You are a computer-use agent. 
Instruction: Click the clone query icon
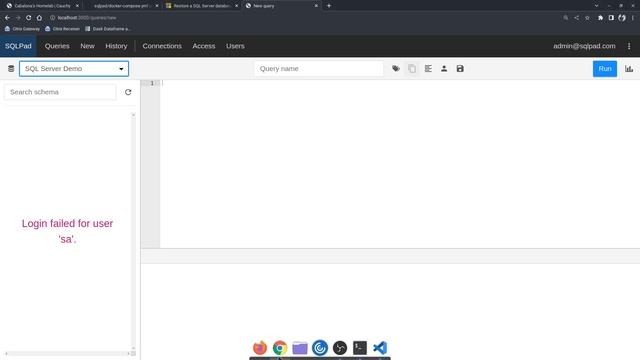(x=412, y=69)
